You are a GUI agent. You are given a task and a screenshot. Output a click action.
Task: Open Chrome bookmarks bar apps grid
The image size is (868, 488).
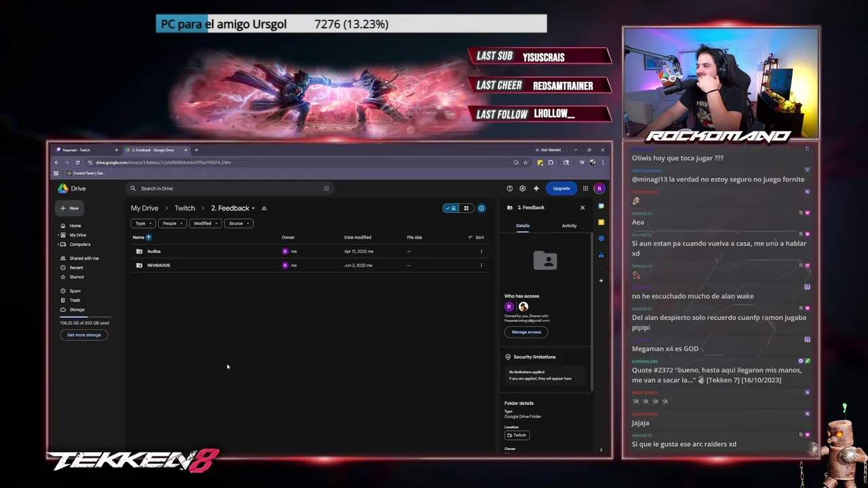[56, 174]
